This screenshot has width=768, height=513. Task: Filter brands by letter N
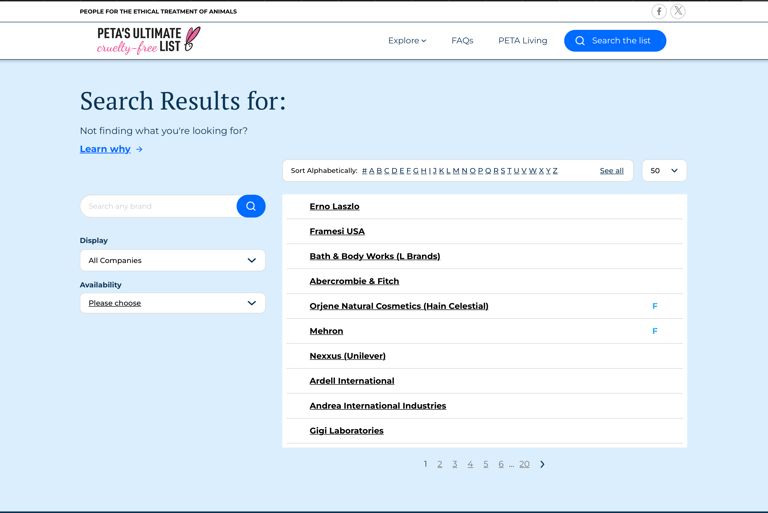pyautogui.click(x=464, y=171)
